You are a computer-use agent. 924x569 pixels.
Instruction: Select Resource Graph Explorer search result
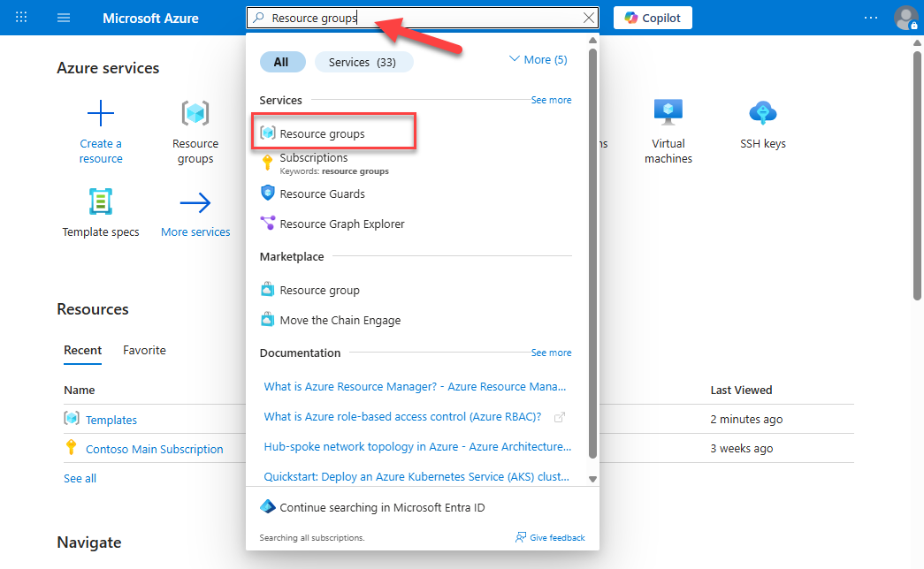(342, 224)
